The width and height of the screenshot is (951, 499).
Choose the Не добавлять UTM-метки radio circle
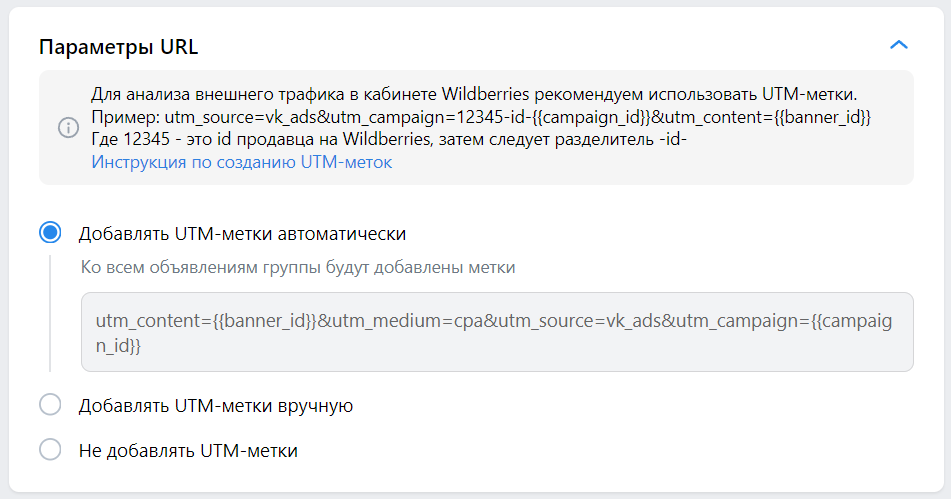[50, 450]
